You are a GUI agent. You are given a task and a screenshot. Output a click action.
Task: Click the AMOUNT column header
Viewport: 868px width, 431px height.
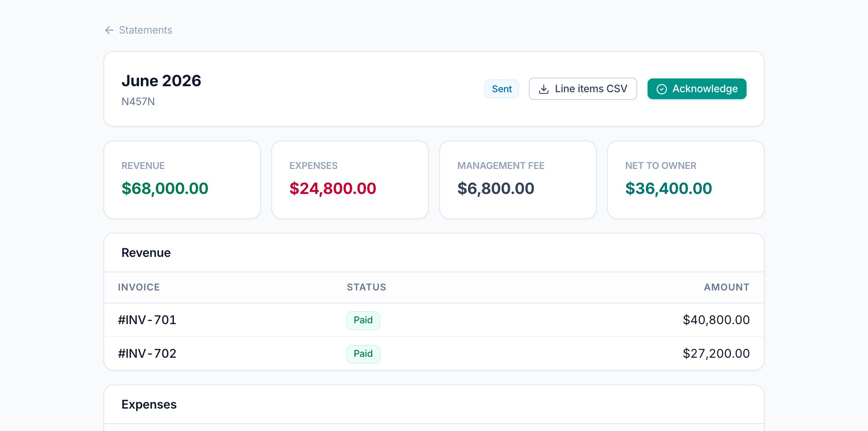(726, 287)
